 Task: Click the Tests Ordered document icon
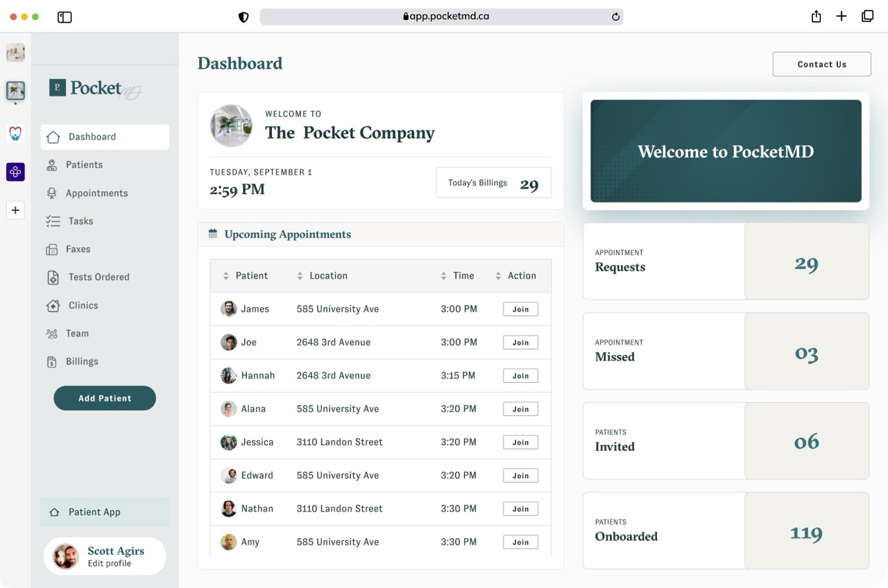[53, 277]
